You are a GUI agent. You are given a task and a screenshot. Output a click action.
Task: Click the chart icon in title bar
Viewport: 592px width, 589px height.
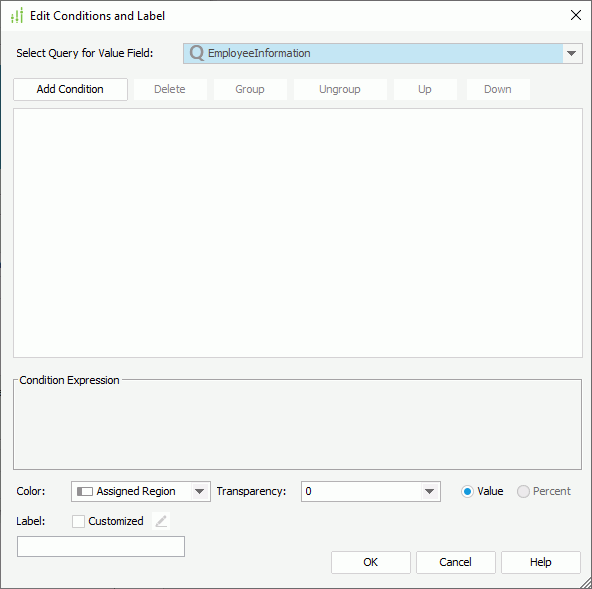[17, 15]
